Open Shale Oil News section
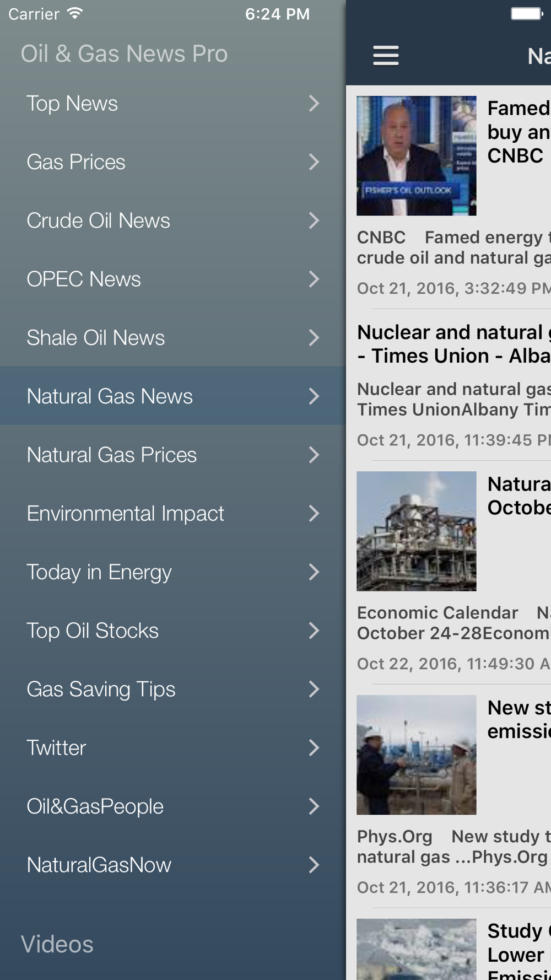 173,337
